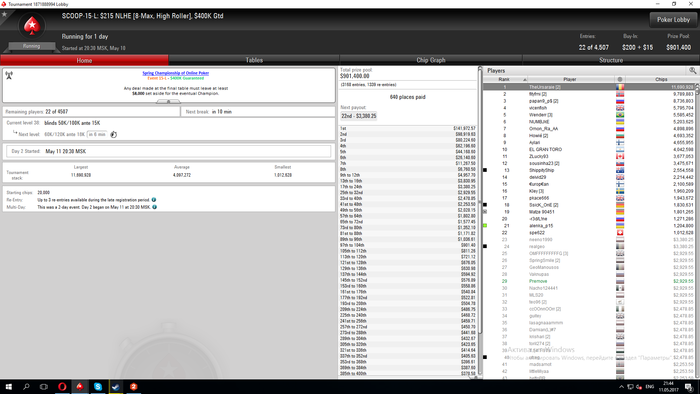The width and height of the screenshot is (700, 394).
Task: Select player sousinha23 in rank 12
Action: pos(588,163)
